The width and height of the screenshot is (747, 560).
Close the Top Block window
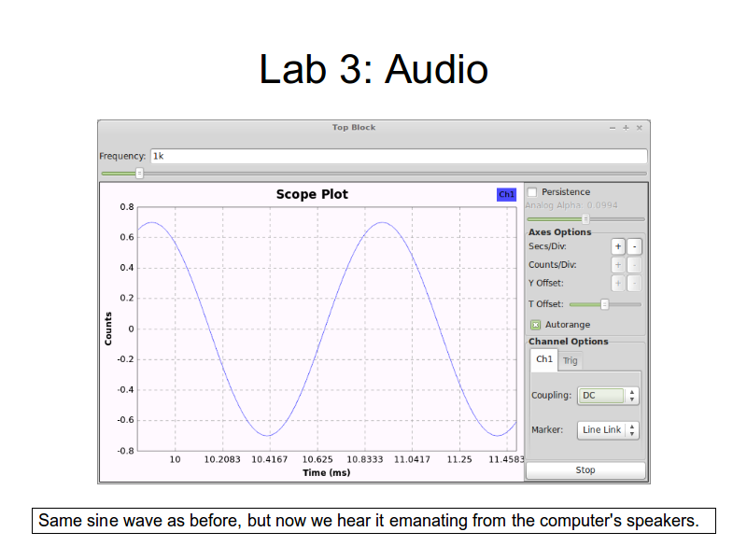coord(640,128)
